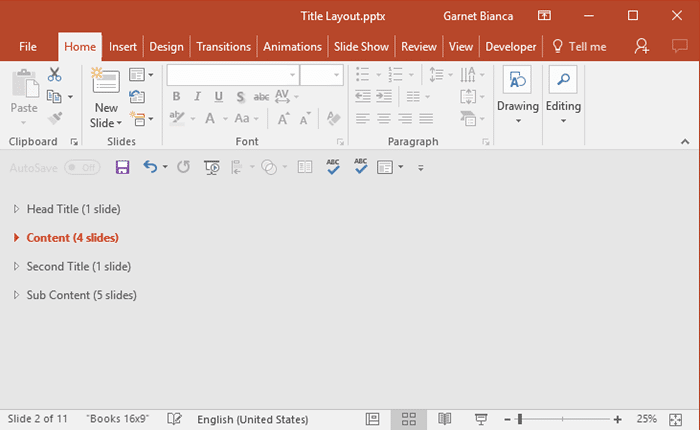
Task: Open the font name dropdown
Action: [292, 75]
